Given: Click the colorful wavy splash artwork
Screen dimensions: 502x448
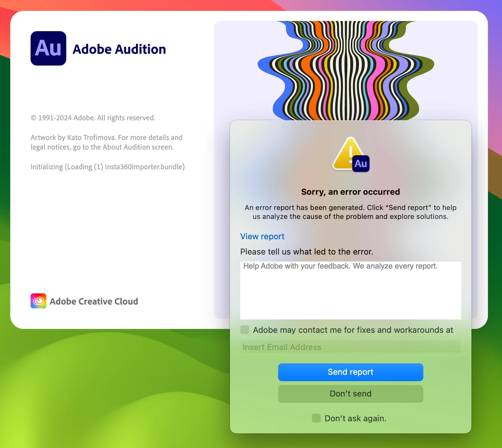Looking at the screenshot, I should [346, 71].
